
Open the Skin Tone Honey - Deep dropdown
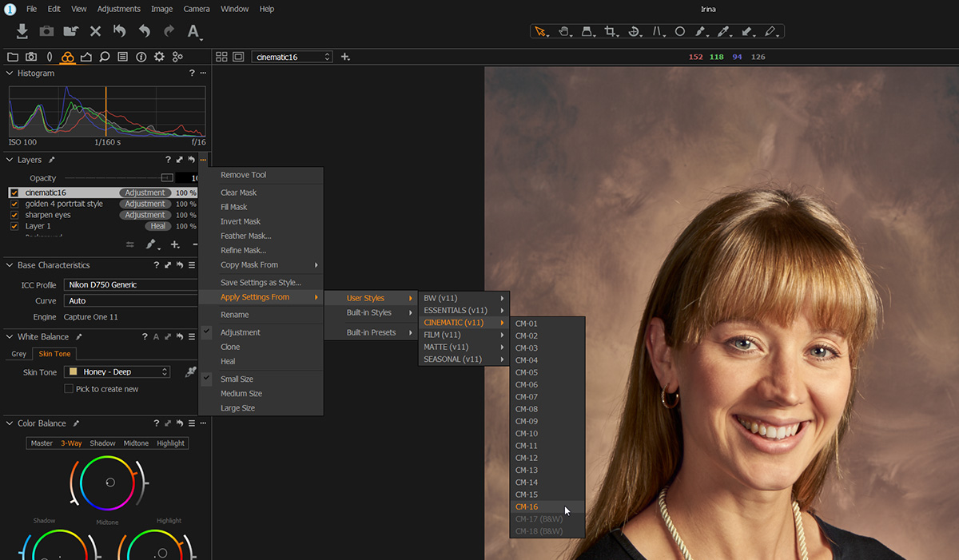pos(117,371)
